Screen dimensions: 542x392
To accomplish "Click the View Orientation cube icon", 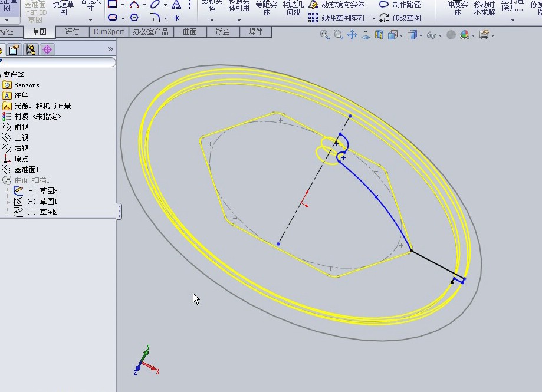I will pos(392,35).
